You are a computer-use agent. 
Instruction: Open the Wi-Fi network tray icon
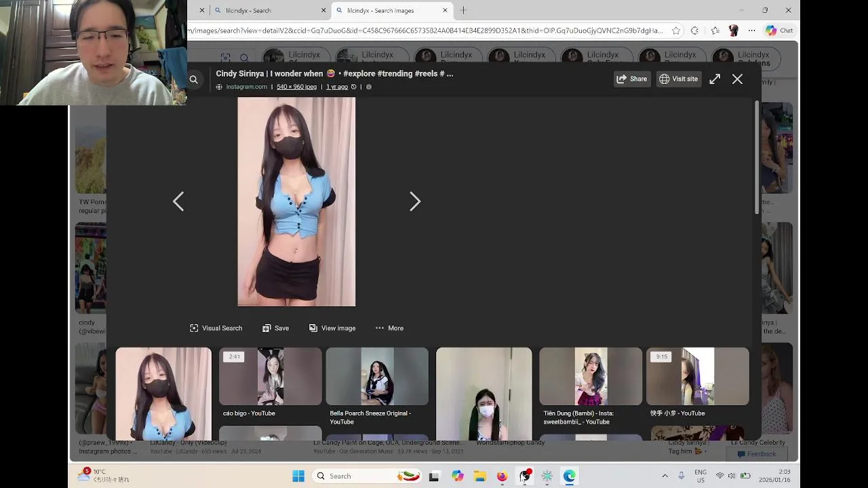pyautogui.click(x=719, y=476)
